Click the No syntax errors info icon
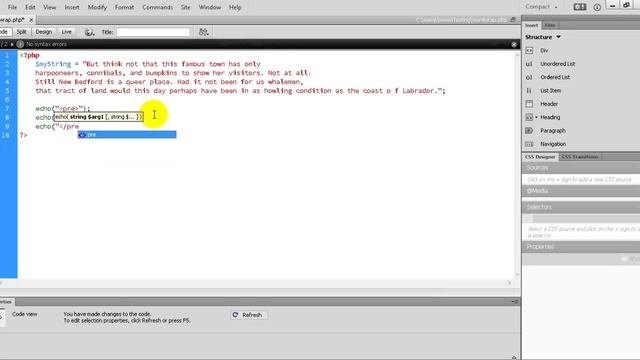This screenshot has width=640, height=360. coord(20,44)
